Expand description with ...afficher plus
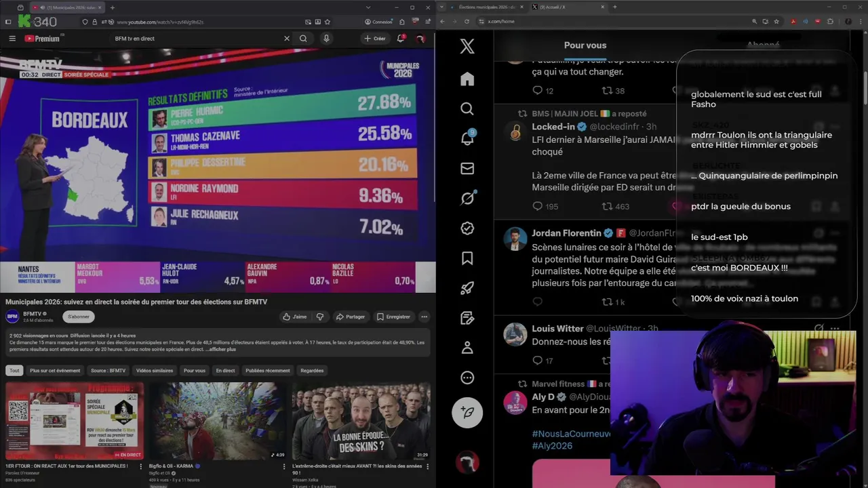Image resolution: width=868 pixels, height=488 pixels. 220,349
